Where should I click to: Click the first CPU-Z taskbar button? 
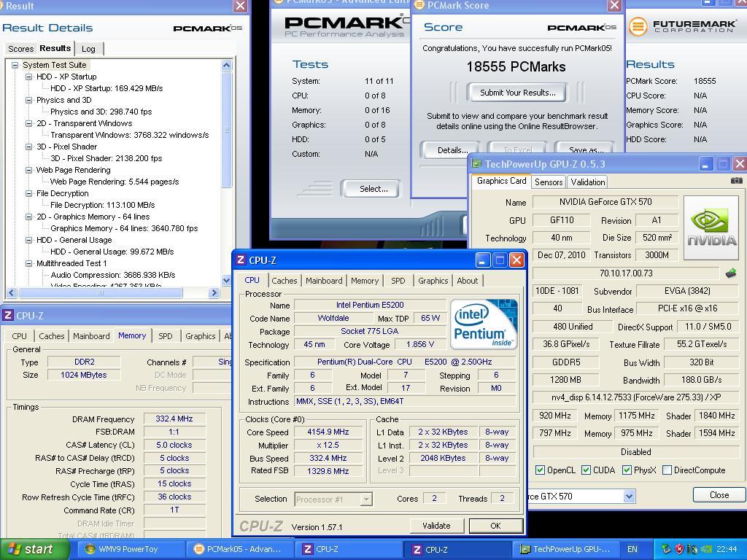tap(349, 549)
